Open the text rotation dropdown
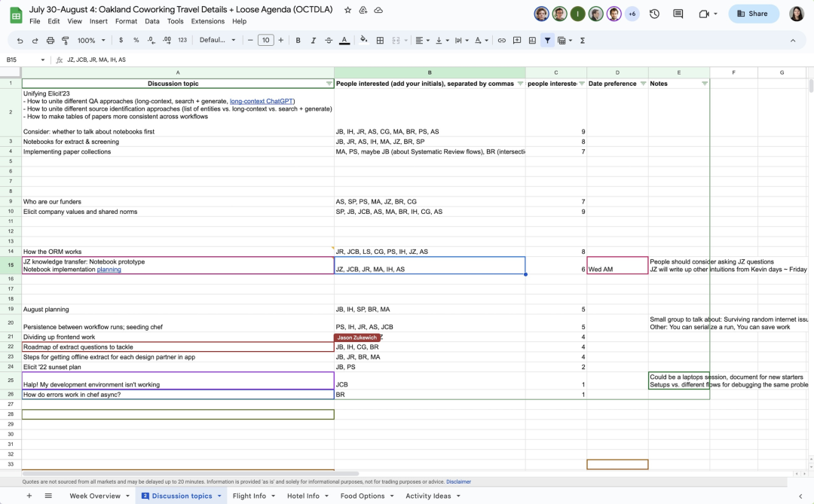 tap(481, 41)
